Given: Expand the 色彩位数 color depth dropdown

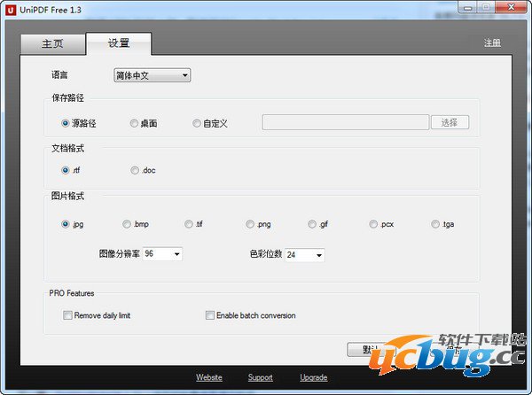Looking at the screenshot, I should pyautogui.click(x=304, y=255).
